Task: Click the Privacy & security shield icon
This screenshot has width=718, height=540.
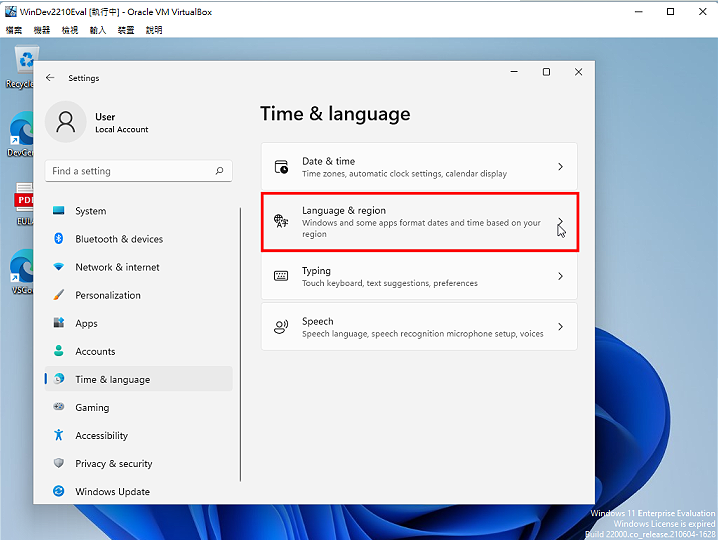Action: point(59,463)
